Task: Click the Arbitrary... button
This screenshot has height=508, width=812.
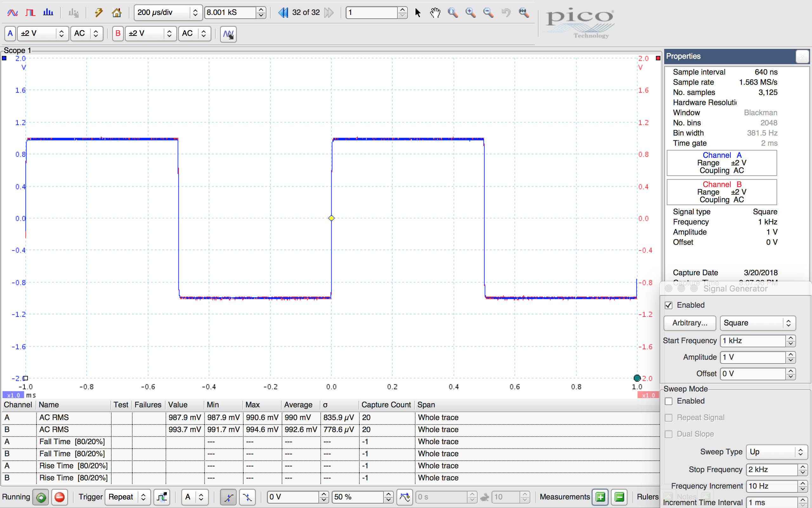Action: point(690,323)
